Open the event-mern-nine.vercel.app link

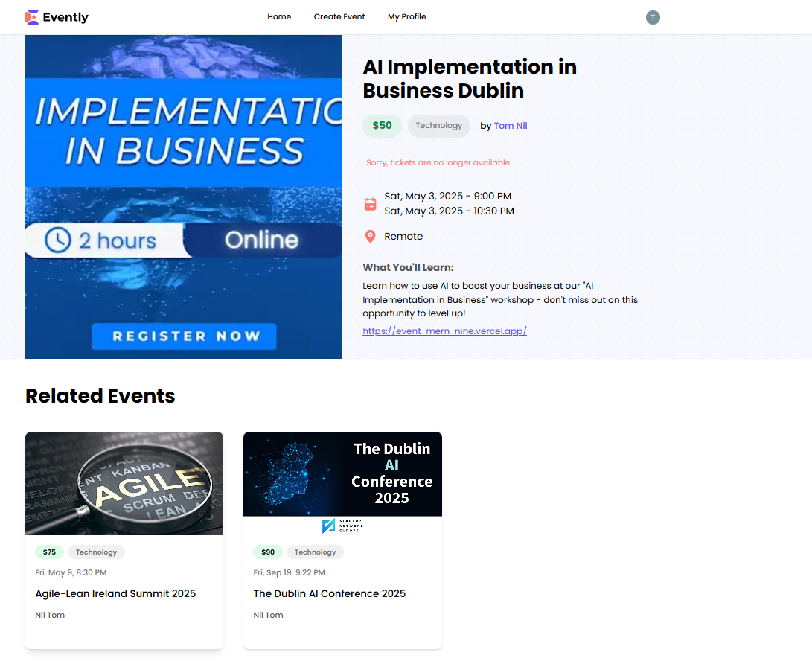[444, 331]
